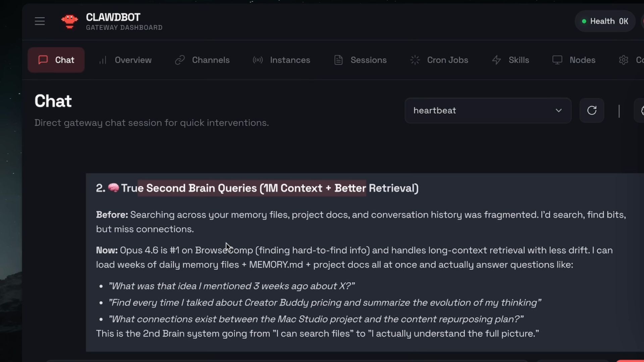Go to the Cron Jobs tab
644x362 pixels.
click(x=447, y=60)
